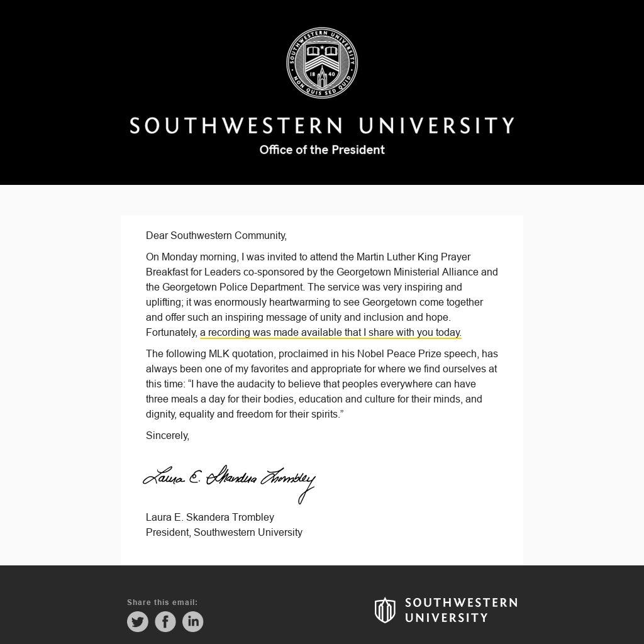Click the typed name Laura E. Skandera Trombley

point(210,517)
